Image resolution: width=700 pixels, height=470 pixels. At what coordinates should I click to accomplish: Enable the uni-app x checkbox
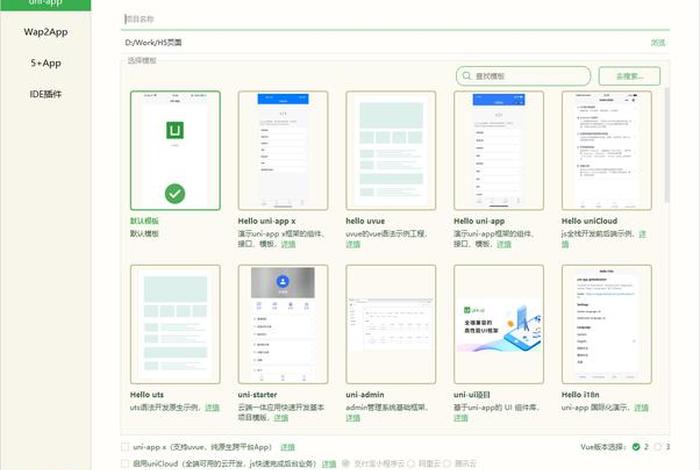tap(125, 447)
